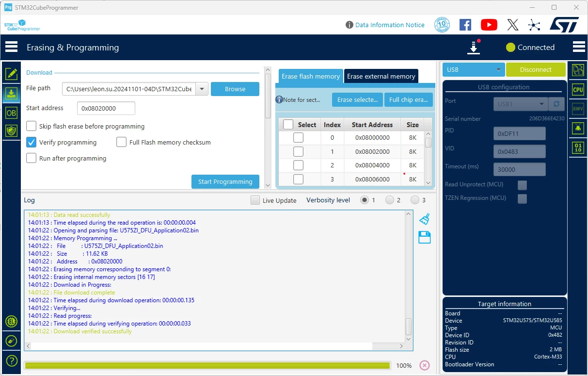The width and height of the screenshot is (588, 376).
Task: Open the Facebook icon
Action: 465,25
